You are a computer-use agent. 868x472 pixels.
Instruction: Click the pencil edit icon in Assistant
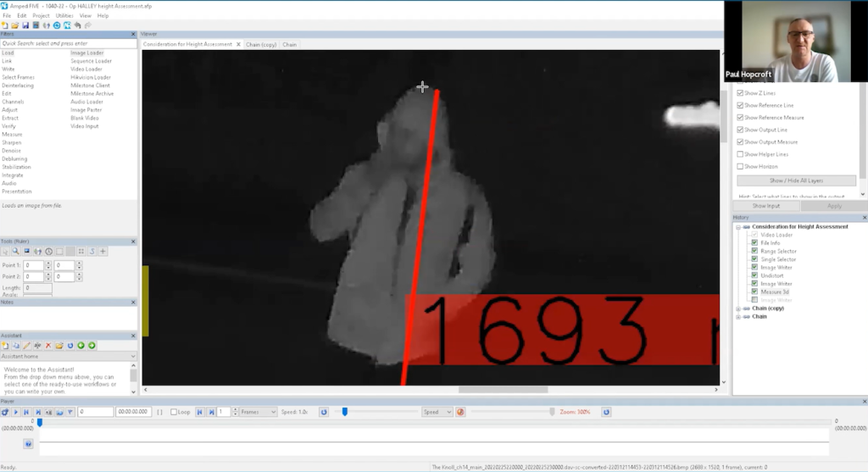tap(26, 346)
